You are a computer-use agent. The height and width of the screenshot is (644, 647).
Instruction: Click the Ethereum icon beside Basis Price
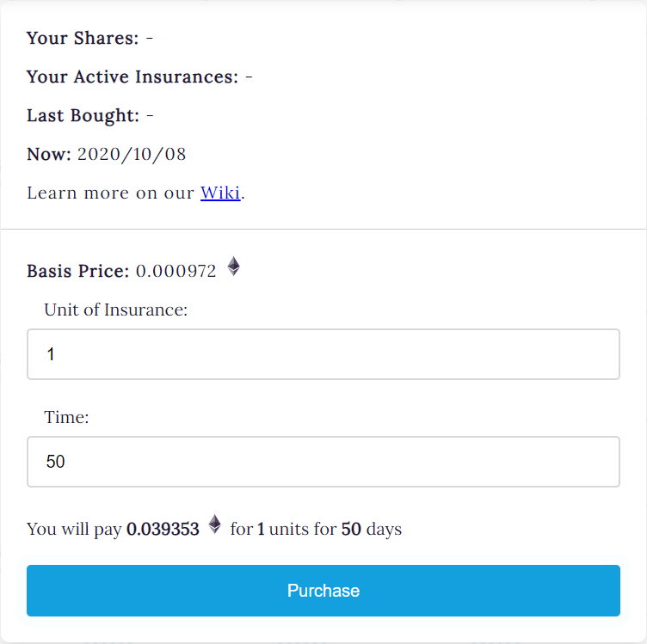tap(234, 267)
